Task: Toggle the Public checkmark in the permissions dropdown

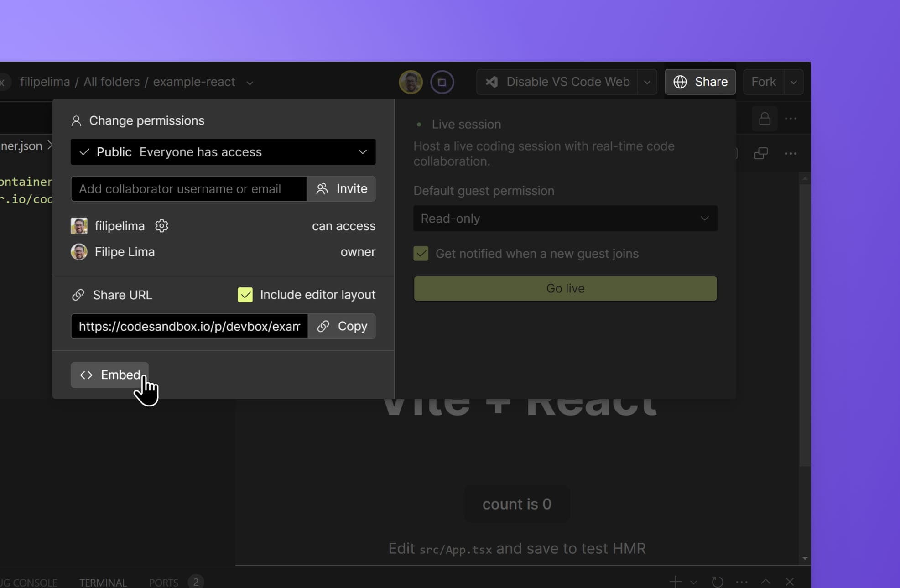Action: point(84,152)
